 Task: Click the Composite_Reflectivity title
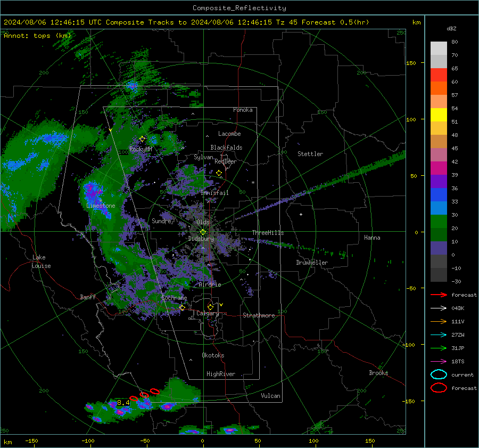(x=239, y=8)
